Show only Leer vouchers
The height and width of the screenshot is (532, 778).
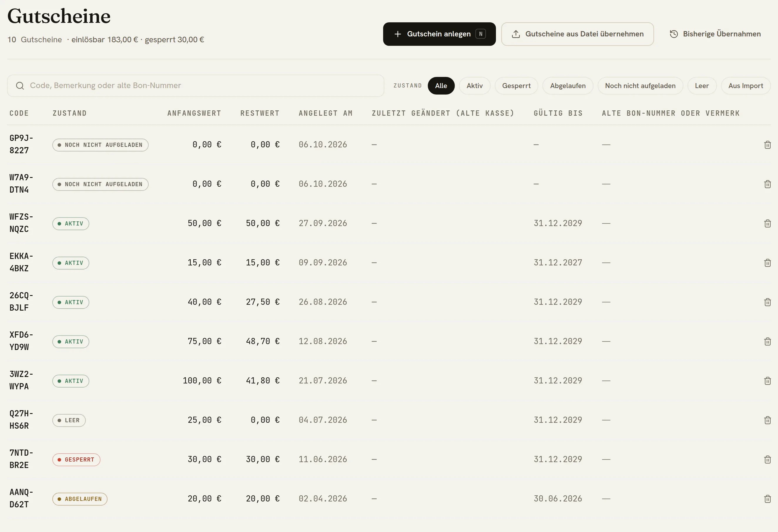tap(702, 86)
